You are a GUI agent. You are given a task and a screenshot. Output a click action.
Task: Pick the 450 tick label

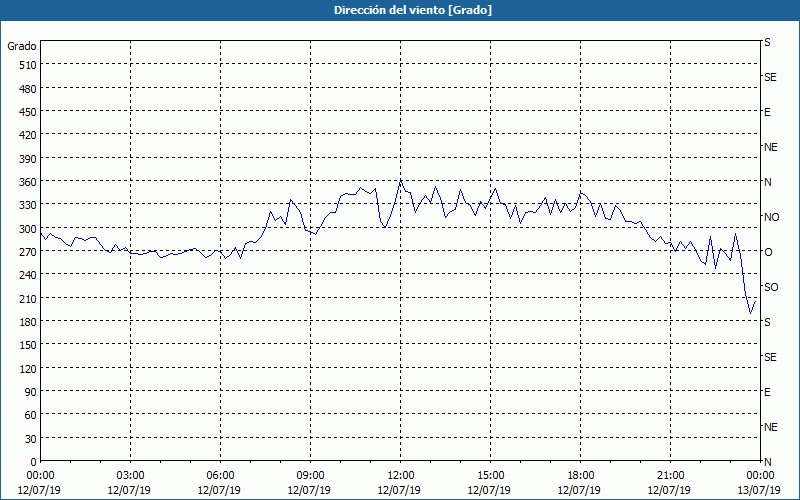point(28,112)
